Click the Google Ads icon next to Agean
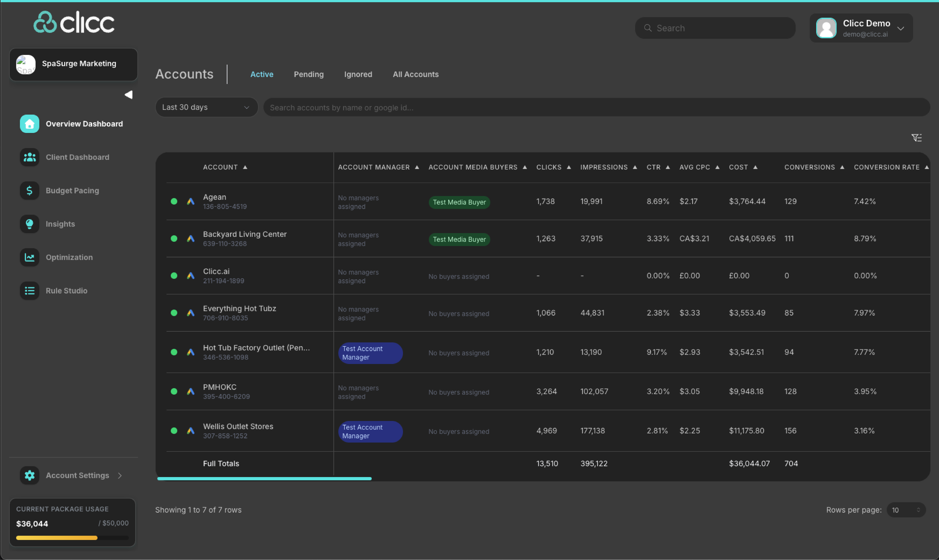The height and width of the screenshot is (560, 939). click(191, 202)
